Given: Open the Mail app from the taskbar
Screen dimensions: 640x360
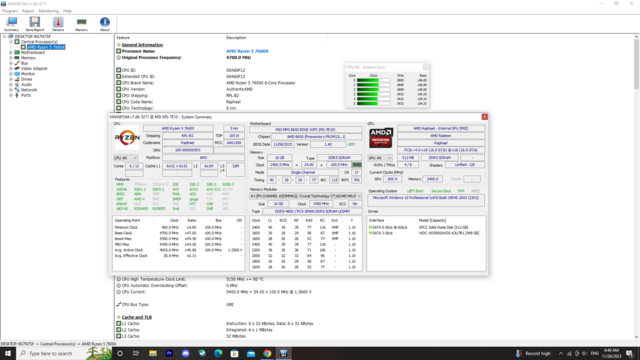Looking at the screenshot, I should (251, 353).
